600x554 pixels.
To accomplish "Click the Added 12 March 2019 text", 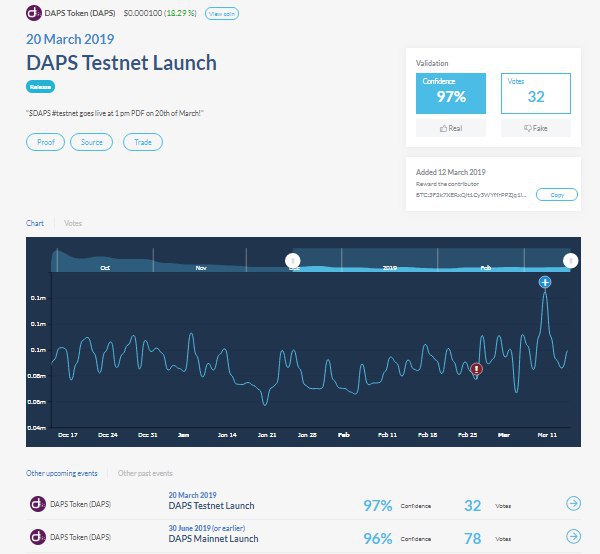I will tap(451, 172).
